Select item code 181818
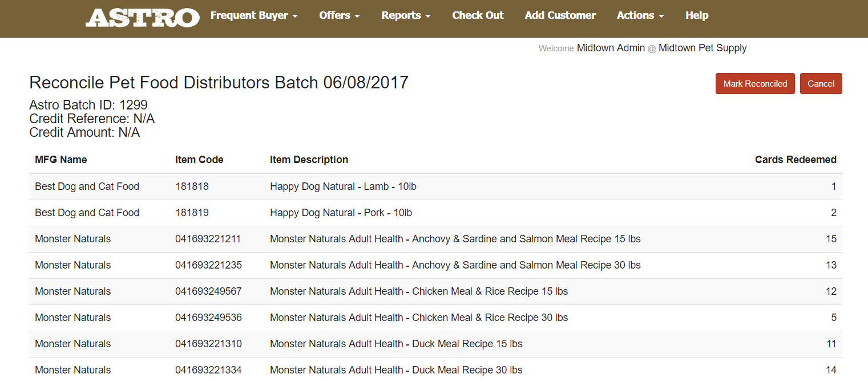Viewport: 868px width, 382px height. 192,186
